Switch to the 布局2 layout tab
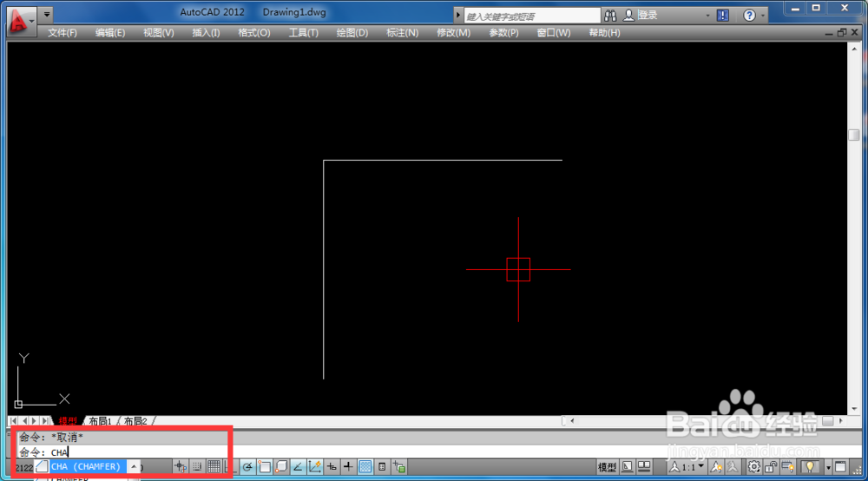Viewport: 868px width, 481px height. tap(135, 421)
